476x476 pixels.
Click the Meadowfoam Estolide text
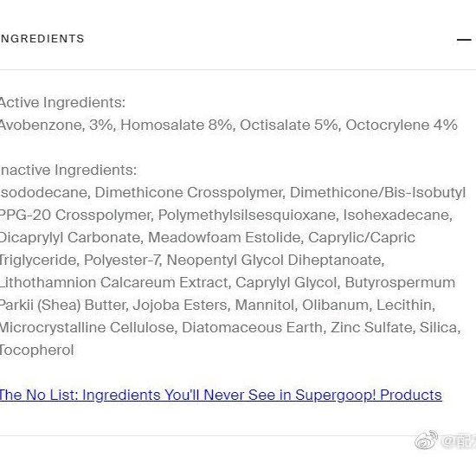224,237
